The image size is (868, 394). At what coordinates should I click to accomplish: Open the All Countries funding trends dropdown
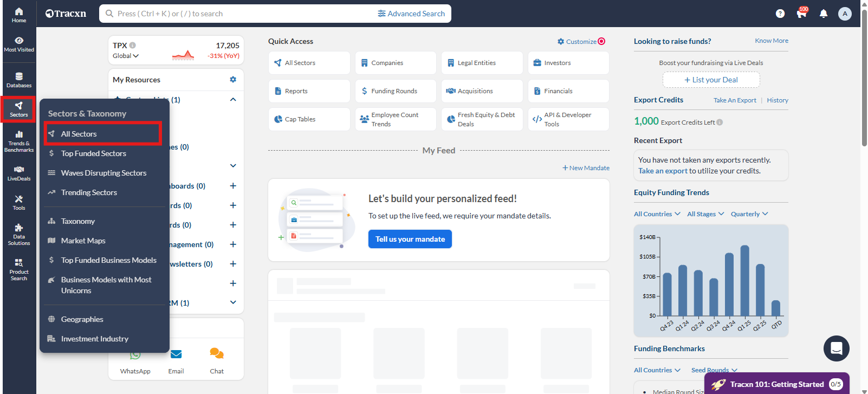[x=657, y=214]
